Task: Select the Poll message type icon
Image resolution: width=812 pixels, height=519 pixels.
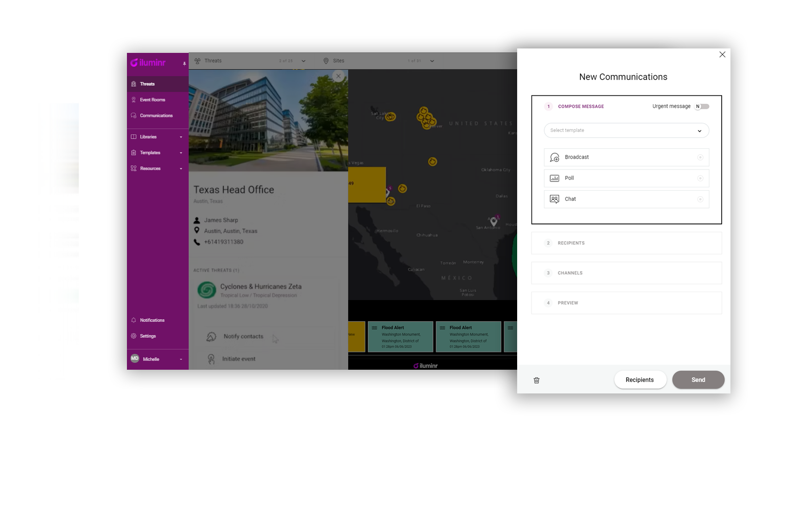Action: click(555, 178)
